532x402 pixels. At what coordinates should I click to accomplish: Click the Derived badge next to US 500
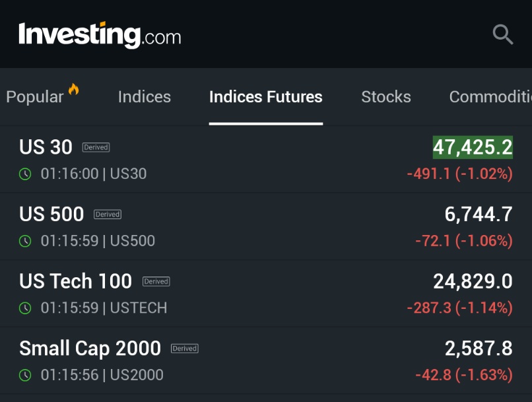pos(108,215)
